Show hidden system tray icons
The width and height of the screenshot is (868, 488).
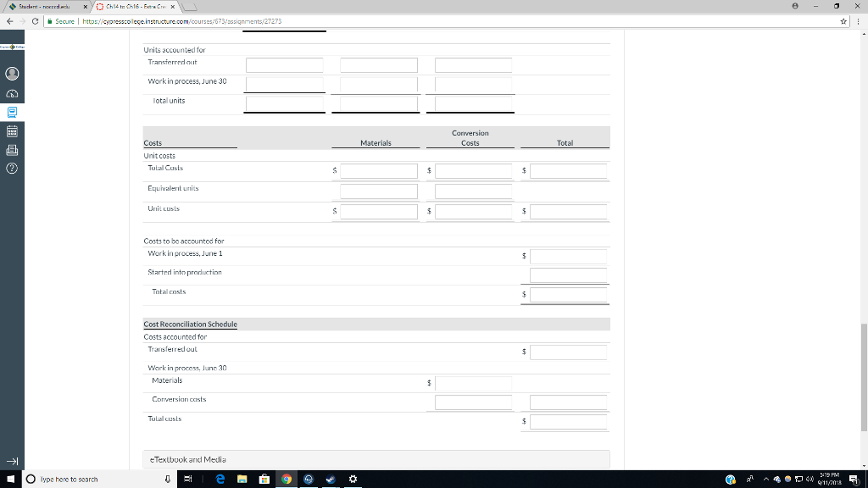[x=766, y=480]
